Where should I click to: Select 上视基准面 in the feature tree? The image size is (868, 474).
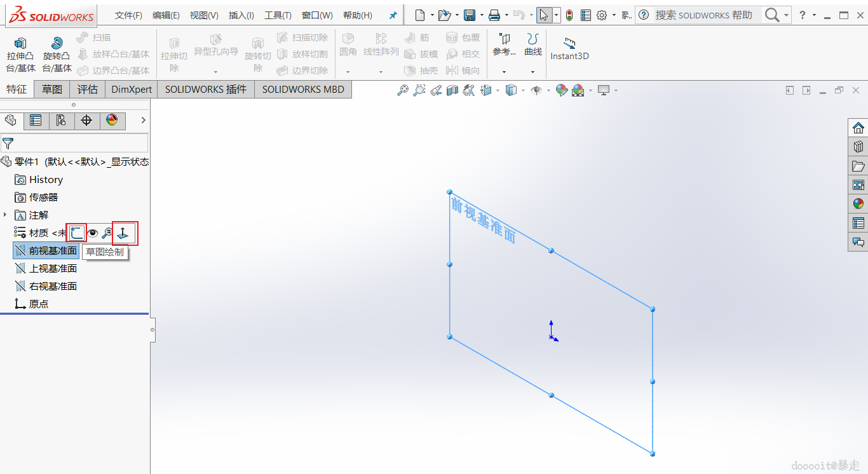click(53, 269)
